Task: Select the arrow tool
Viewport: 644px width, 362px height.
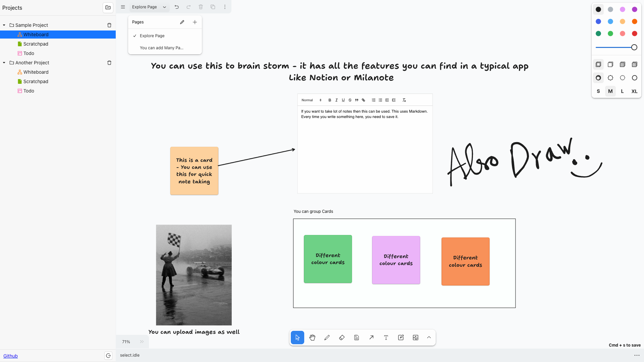Action: point(371,338)
